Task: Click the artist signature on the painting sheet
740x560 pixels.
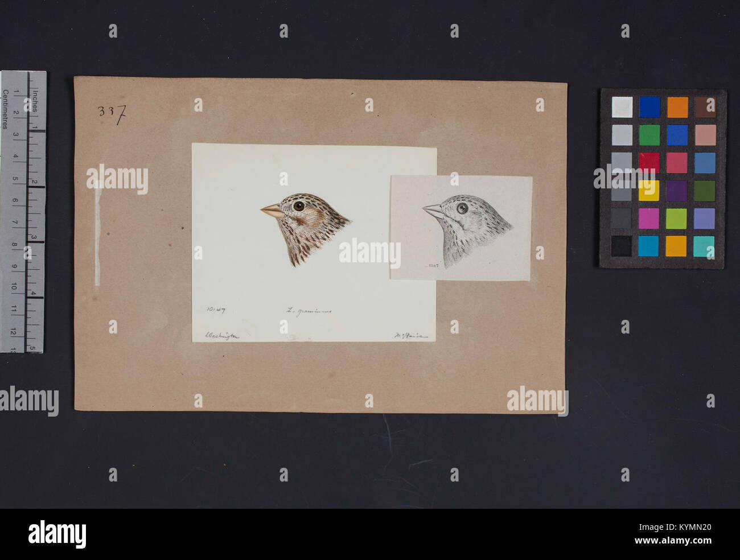Action: click(x=410, y=336)
